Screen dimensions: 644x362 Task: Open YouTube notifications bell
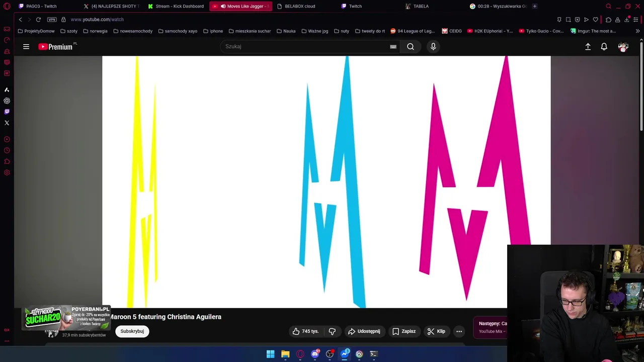coord(604,47)
